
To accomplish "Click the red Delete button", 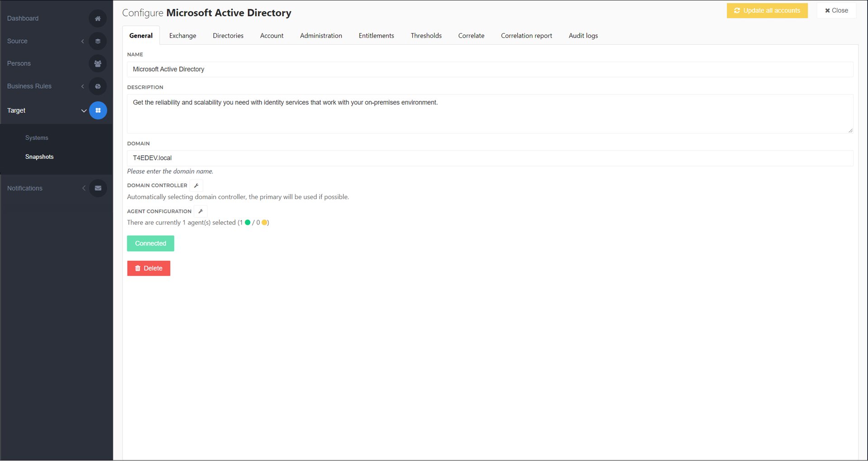I will 149,268.
